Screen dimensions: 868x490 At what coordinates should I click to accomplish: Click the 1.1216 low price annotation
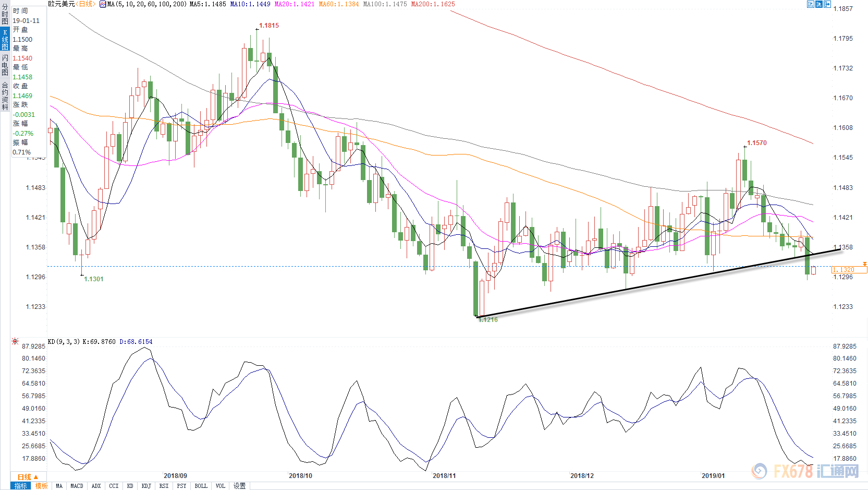(x=488, y=320)
